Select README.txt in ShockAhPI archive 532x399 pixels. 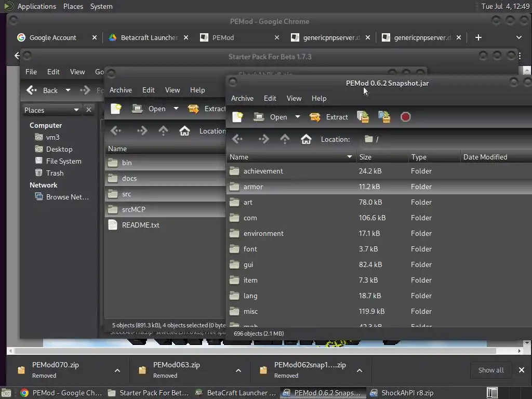pyautogui.click(x=165, y=225)
